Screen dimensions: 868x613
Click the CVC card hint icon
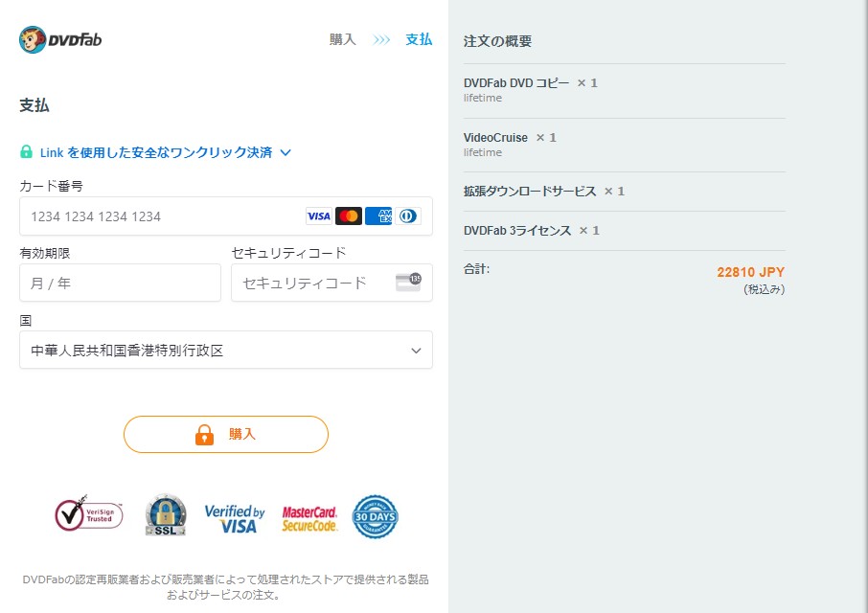pos(408,282)
